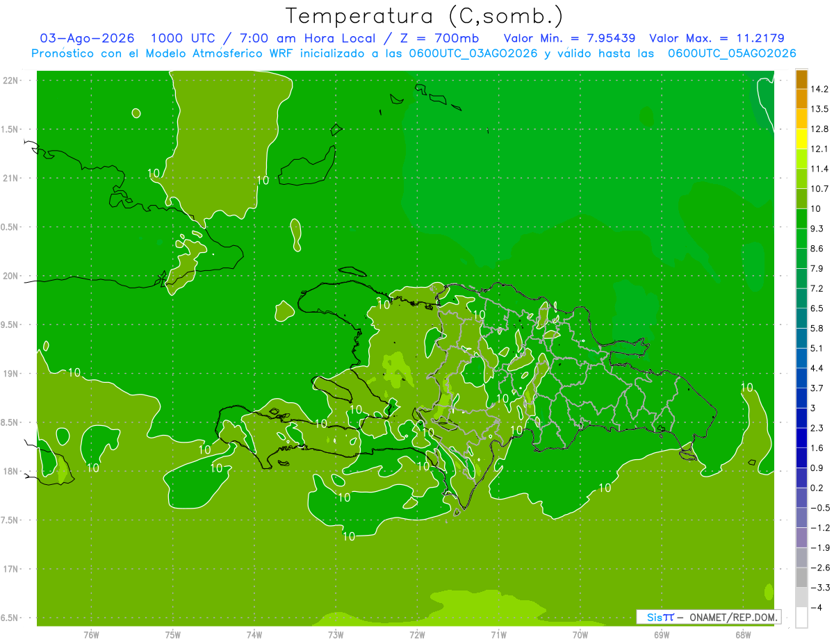The image size is (834, 644).
Task: Click the 10 colorbar scale label
Action: pos(817,208)
